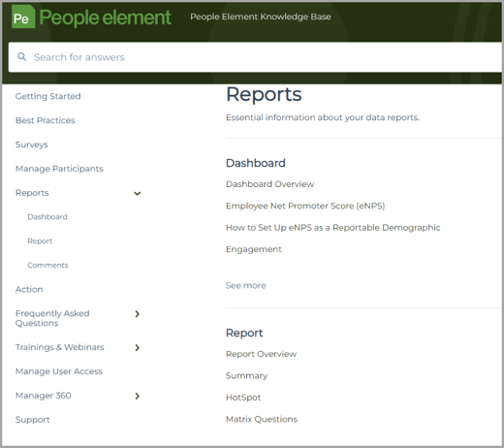Click the People element wordmark logo
This screenshot has width=504, height=448.
105,17
